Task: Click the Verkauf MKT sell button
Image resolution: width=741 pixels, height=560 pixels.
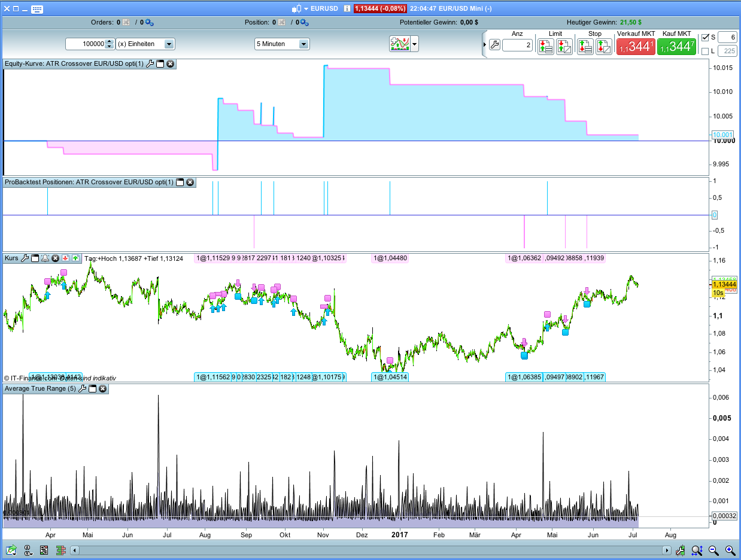Action: 636,46
